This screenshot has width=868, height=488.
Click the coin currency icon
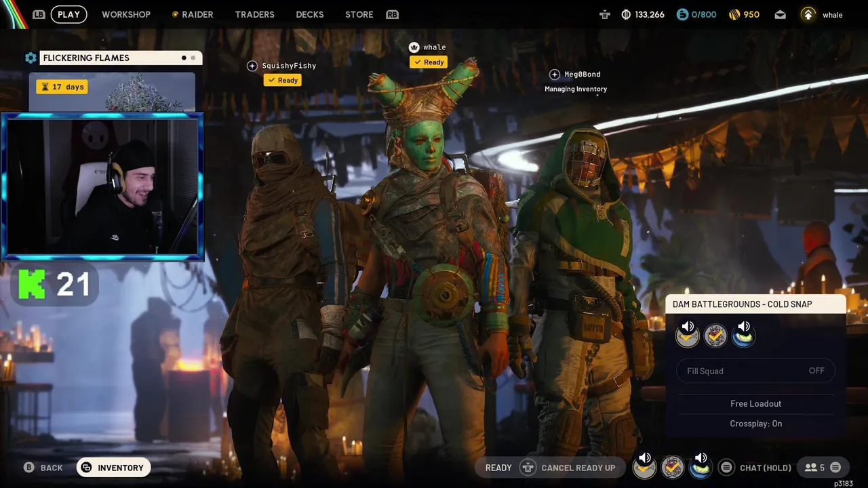[626, 14]
